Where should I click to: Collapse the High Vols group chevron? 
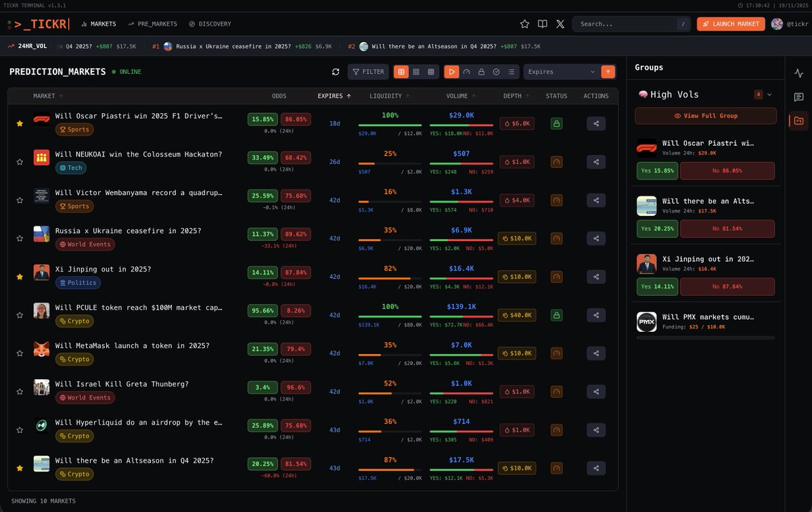click(769, 94)
